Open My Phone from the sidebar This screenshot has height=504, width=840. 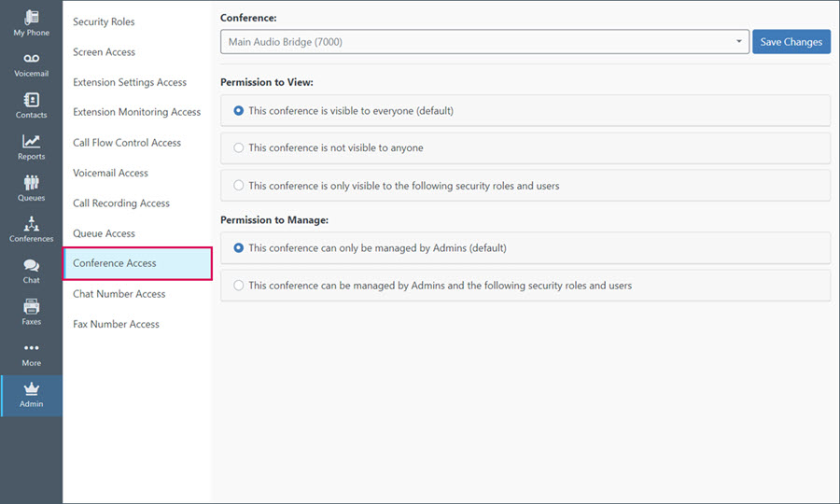point(31,18)
